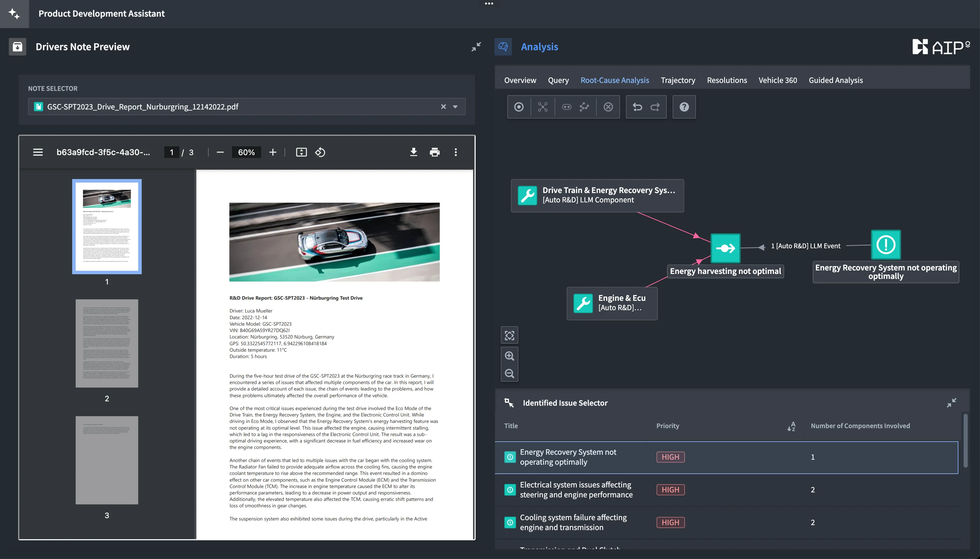Image resolution: width=980 pixels, height=559 pixels.
Task: Rotate the PDF page
Action: [320, 152]
